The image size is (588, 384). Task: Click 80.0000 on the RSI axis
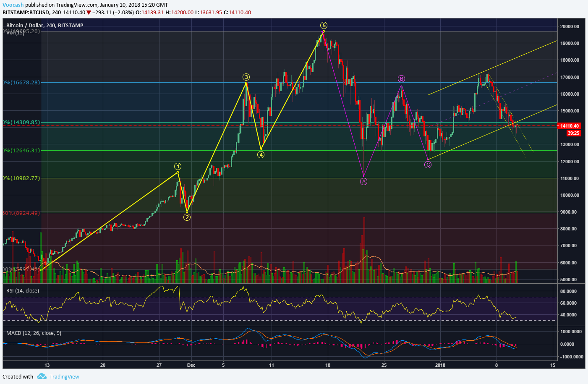point(568,291)
